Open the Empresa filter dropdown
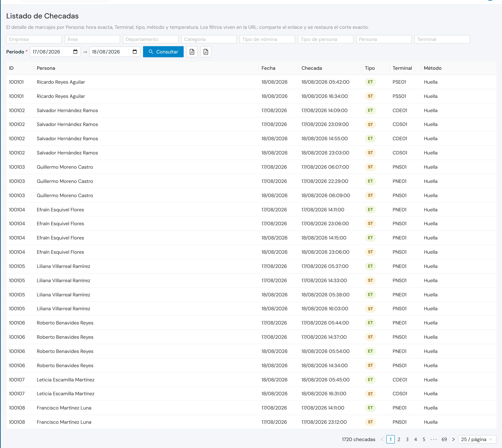 34,39
